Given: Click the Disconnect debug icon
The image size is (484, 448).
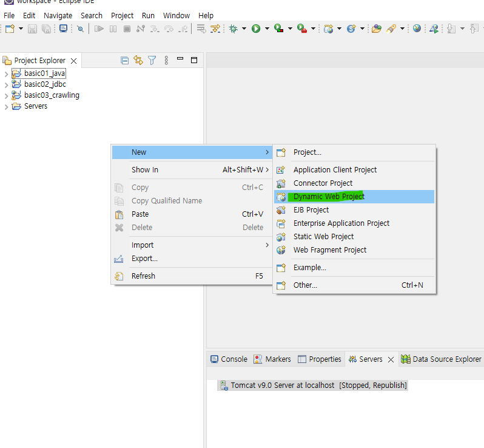Looking at the screenshot, I should pyautogui.click(x=141, y=29).
